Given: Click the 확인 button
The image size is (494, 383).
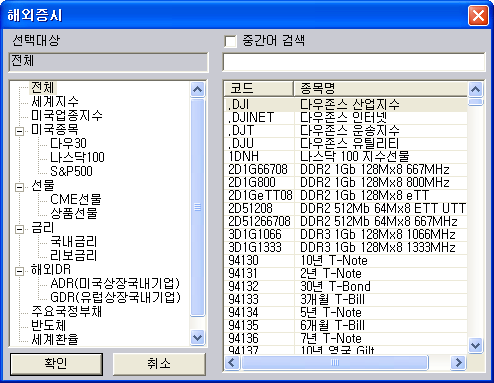Looking at the screenshot, I should coord(56,364).
